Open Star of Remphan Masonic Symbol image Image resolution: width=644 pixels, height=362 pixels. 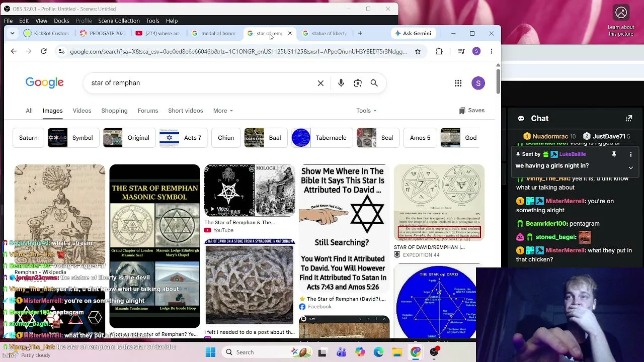click(154, 246)
